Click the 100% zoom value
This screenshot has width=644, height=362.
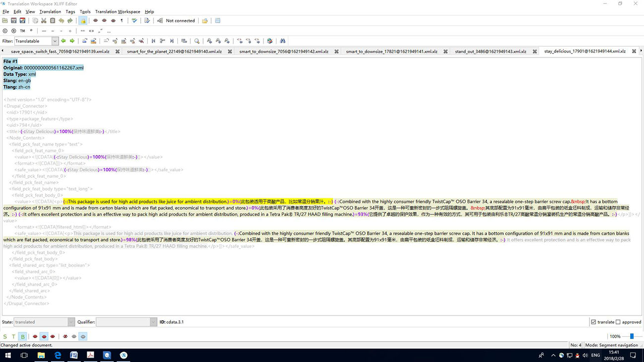point(615,337)
